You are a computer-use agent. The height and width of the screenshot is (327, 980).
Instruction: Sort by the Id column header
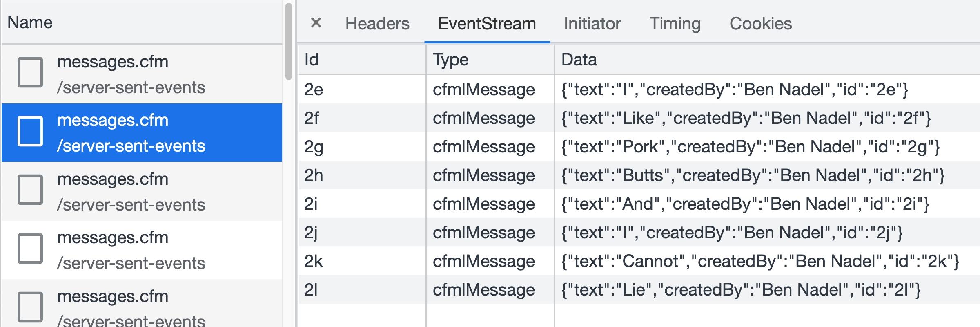click(x=362, y=59)
